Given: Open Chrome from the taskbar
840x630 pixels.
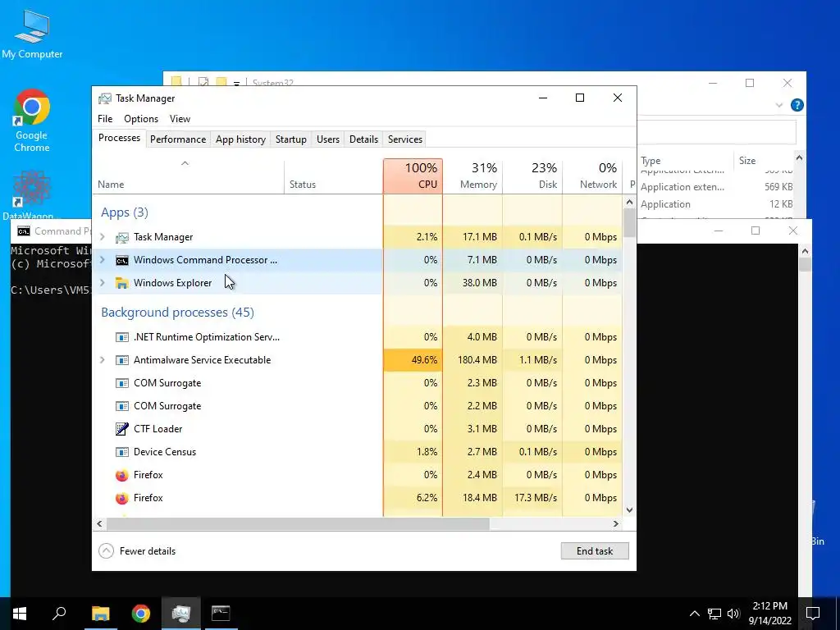Looking at the screenshot, I should coord(141,614).
